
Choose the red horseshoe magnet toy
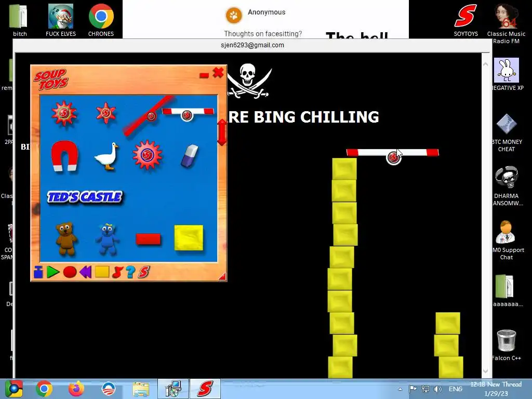coord(64,156)
